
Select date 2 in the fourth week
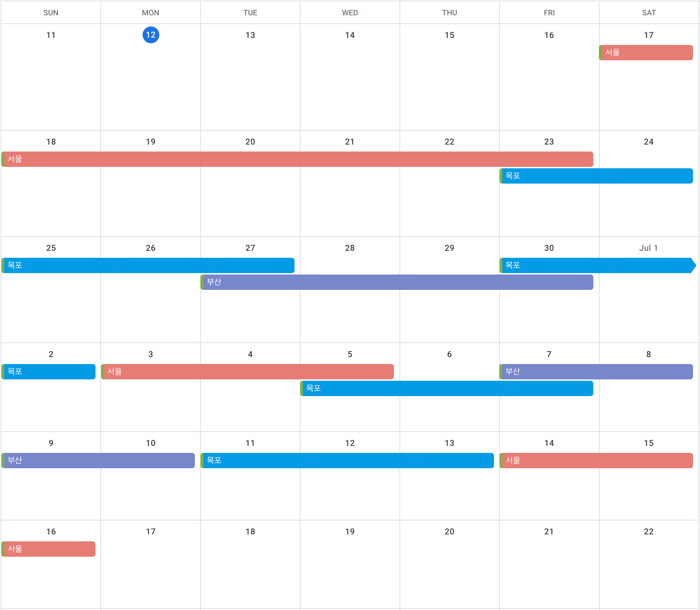pos(51,354)
